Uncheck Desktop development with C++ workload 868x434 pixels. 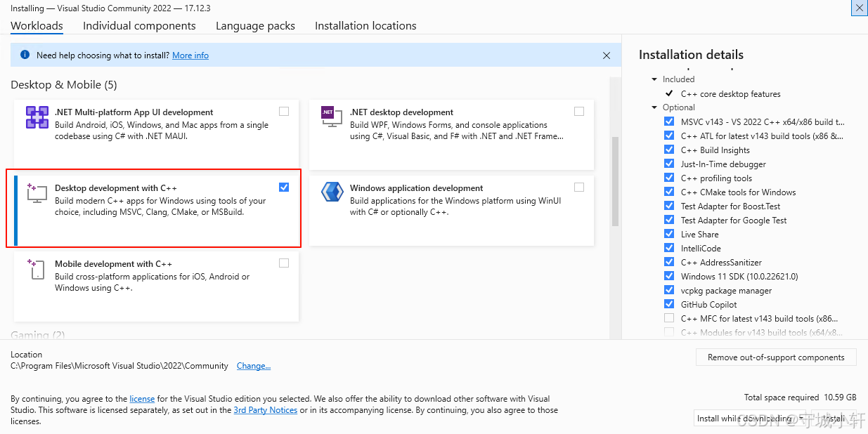(284, 187)
